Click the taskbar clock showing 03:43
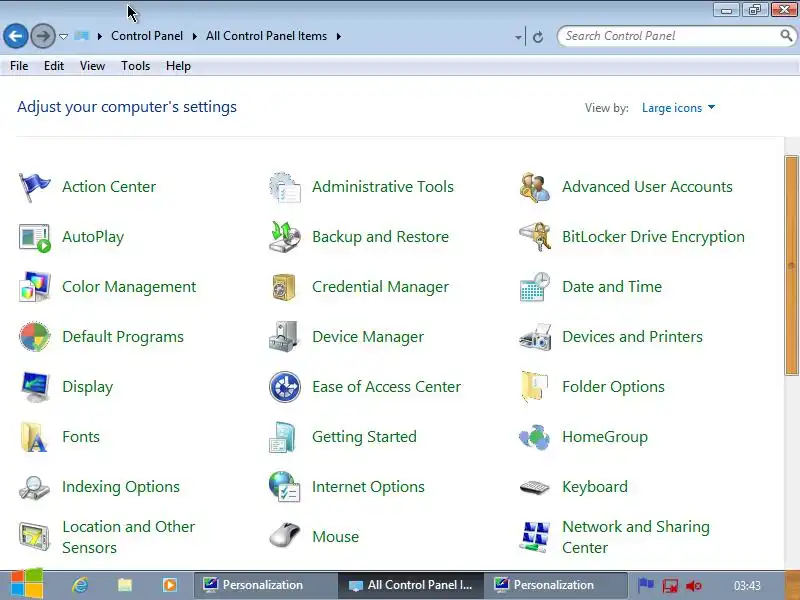The image size is (800, 600). click(747, 586)
